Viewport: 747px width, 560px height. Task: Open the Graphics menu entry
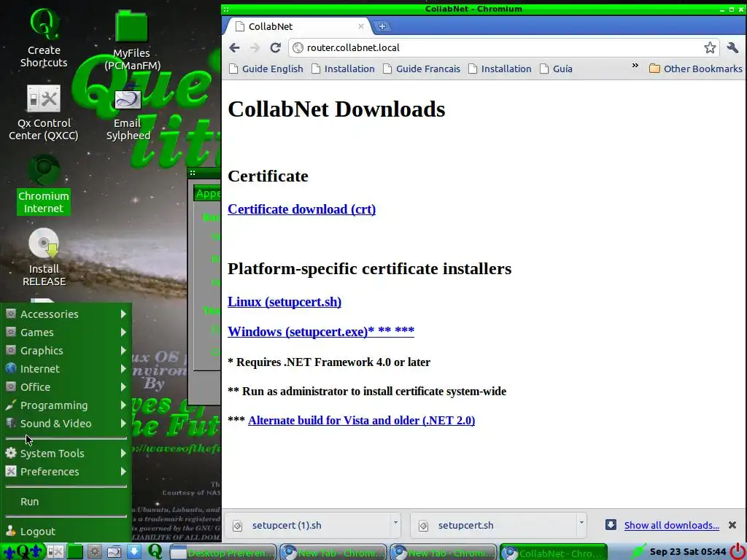pos(66,351)
